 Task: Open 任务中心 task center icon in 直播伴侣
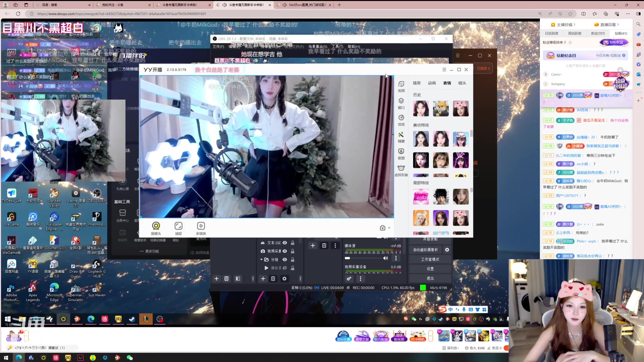click(x=123, y=216)
